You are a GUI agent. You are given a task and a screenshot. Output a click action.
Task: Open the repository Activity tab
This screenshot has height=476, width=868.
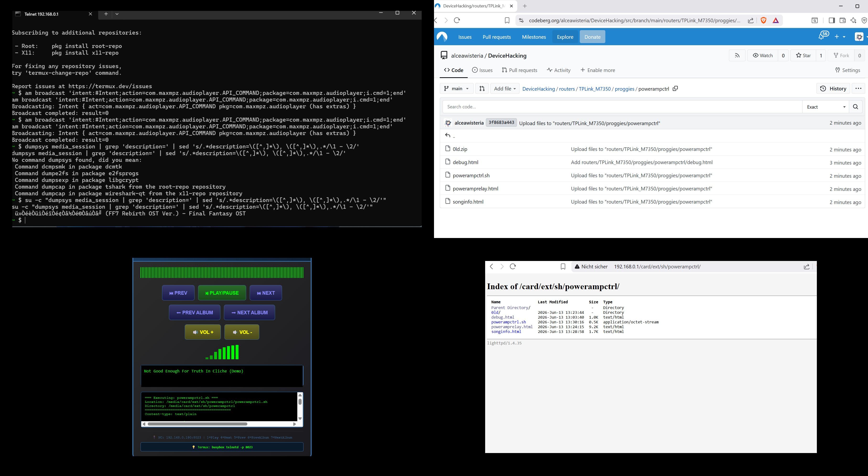pos(559,70)
